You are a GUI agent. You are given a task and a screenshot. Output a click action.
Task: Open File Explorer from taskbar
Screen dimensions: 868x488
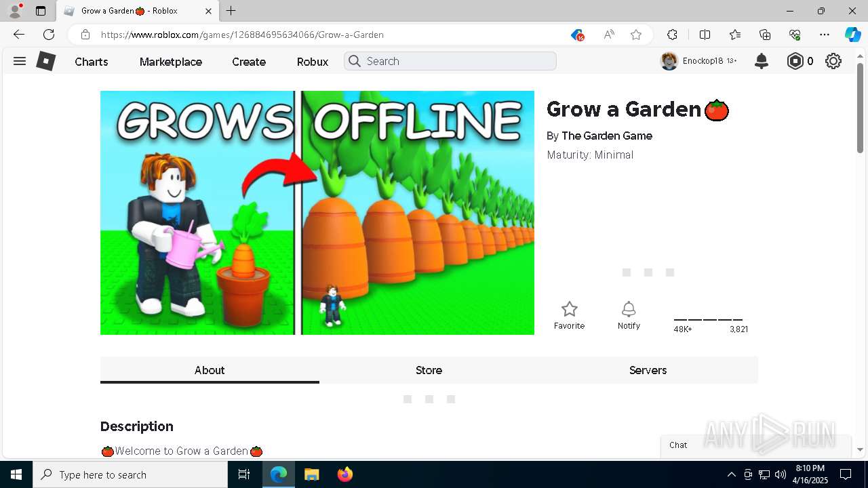(x=311, y=474)
